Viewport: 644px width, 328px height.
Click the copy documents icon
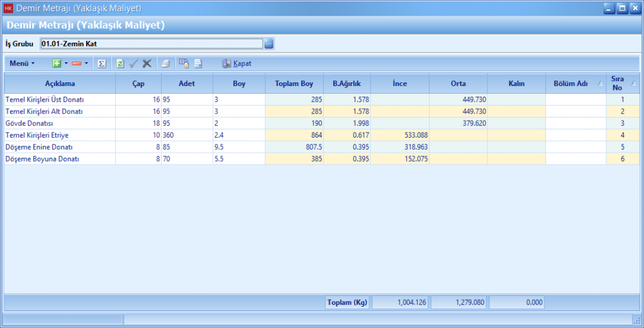click(x=184, y=63)
